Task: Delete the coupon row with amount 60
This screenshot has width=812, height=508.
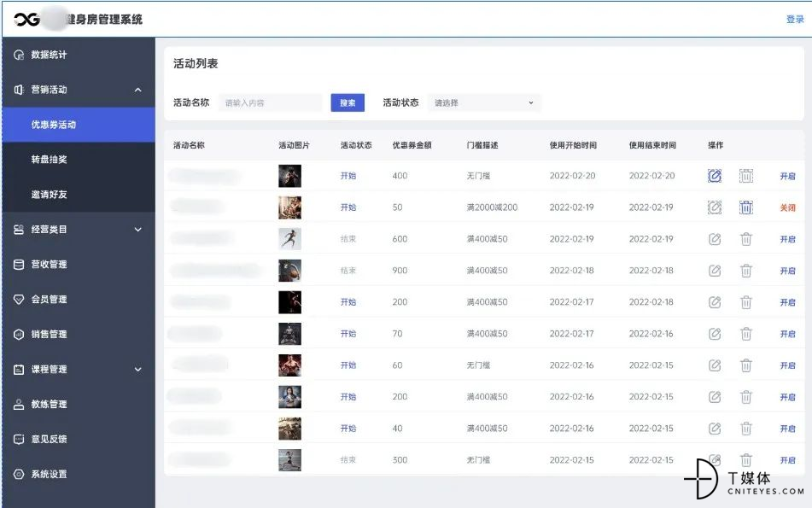Action: click(746, 365)
